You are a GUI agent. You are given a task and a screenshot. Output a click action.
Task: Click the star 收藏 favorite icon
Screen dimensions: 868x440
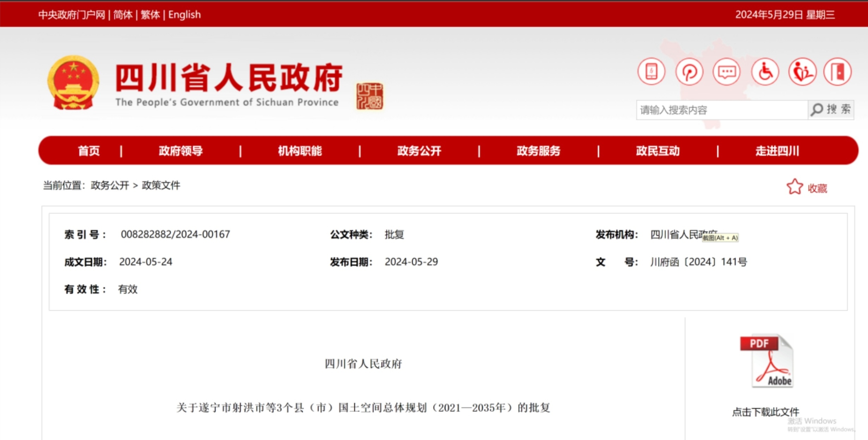795,187
